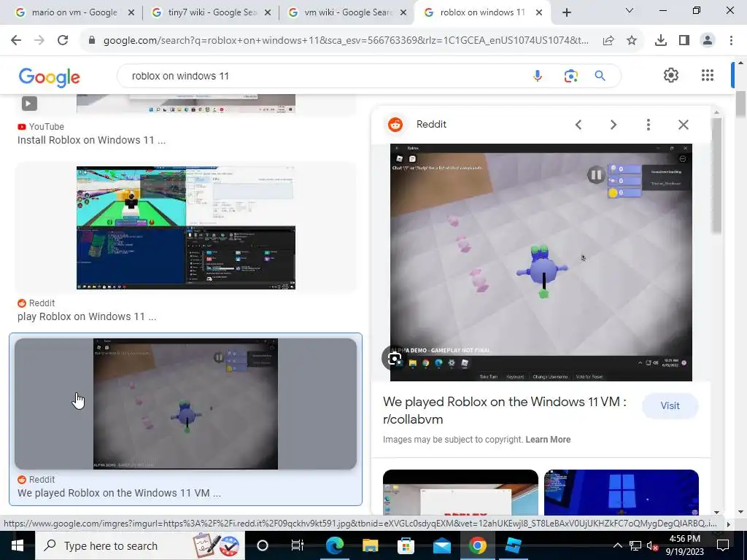Close the 'roblox on windows 11' tab
747x560 pixels.
click(539, 13)
